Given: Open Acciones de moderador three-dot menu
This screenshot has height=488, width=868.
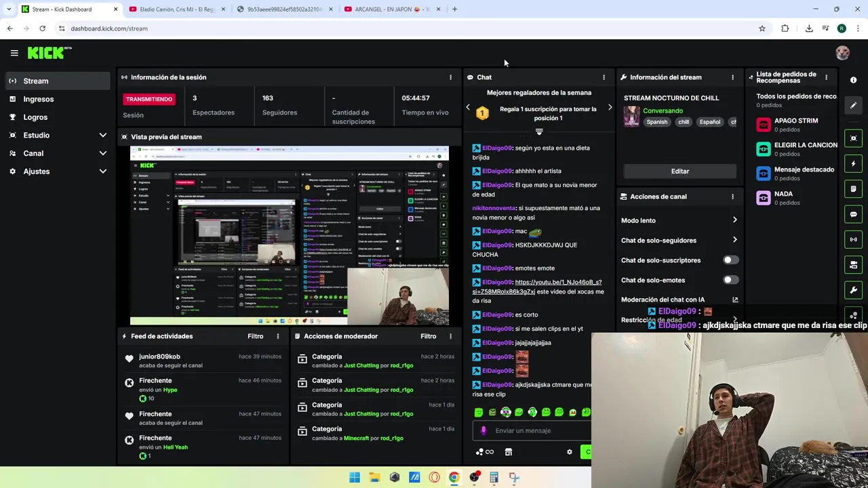Looking at the screenshot, I should click(450, 336).
